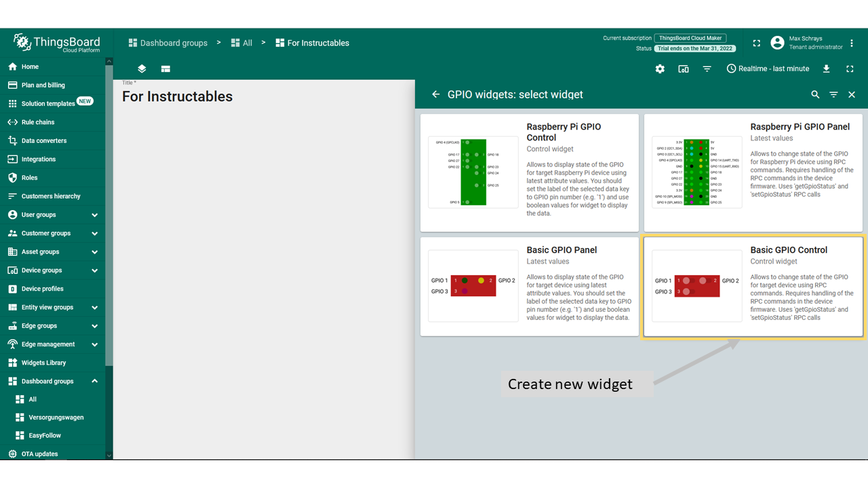868x488 pixels.
Task: Open manage layers icon
Action: 142,68
